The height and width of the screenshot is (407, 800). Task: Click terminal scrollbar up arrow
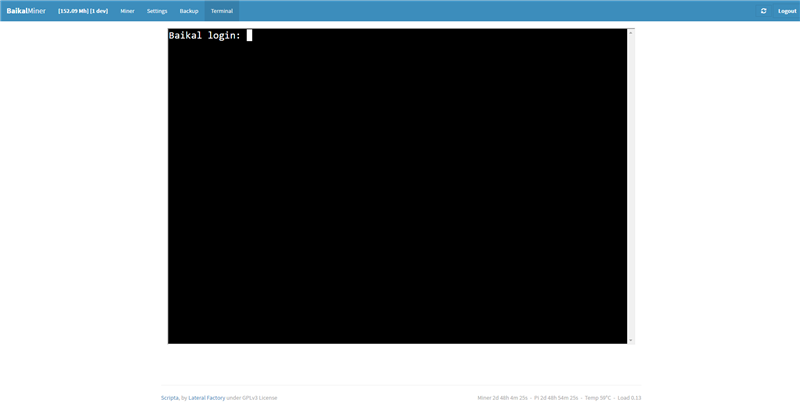[x=631, y=33]
